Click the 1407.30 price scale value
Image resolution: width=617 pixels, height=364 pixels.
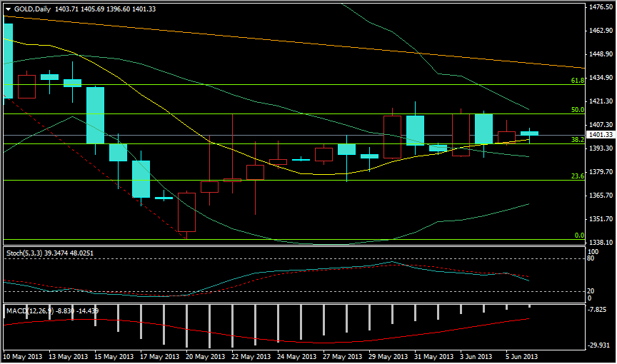tap(601, 125)
